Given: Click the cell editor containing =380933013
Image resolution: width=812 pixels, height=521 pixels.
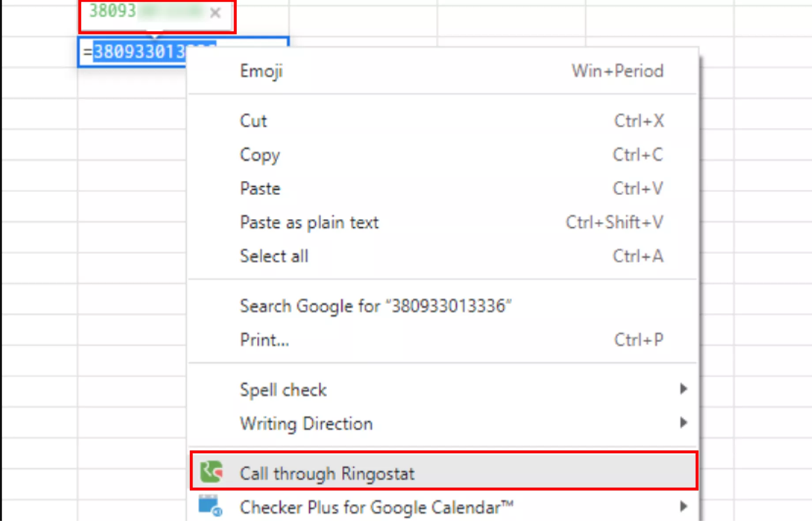Looking at the screenshot, I should [132, 52].
